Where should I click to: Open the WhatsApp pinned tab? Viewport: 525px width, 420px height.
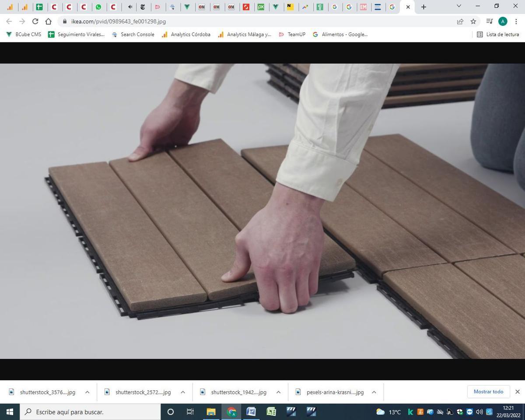click(99, 7)
